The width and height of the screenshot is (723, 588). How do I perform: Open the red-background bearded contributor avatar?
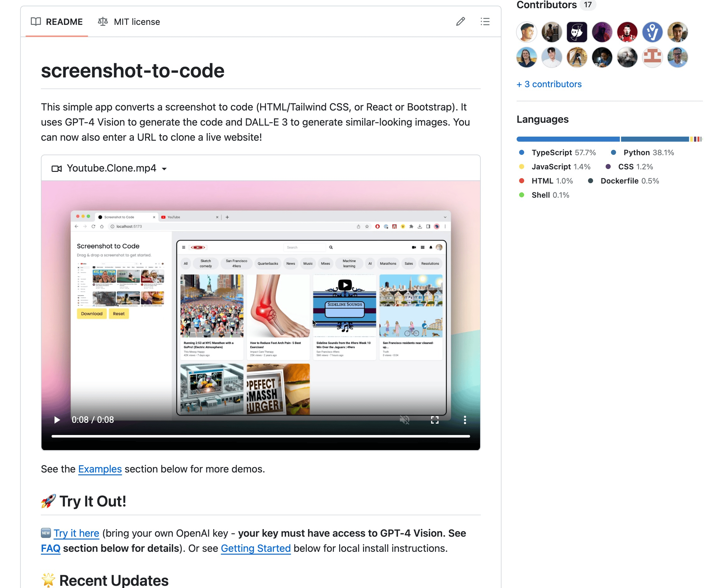coord(627,32)
